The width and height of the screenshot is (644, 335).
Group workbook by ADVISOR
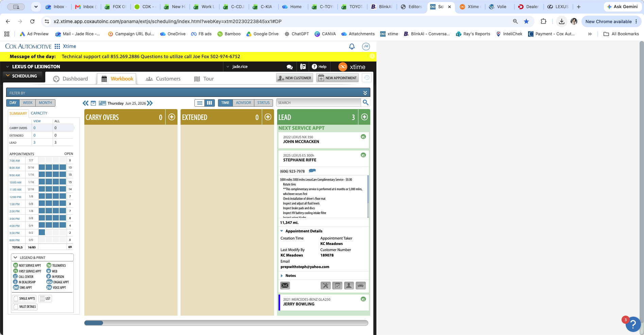243,103
